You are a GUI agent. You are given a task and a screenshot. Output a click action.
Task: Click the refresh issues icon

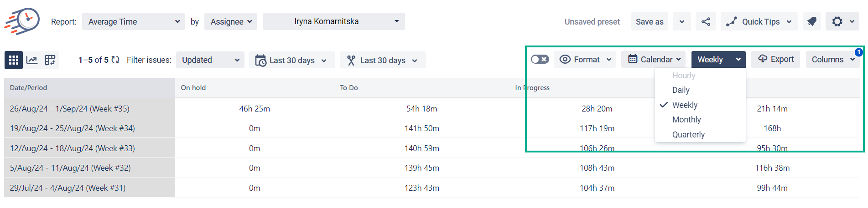pos(115,60)
